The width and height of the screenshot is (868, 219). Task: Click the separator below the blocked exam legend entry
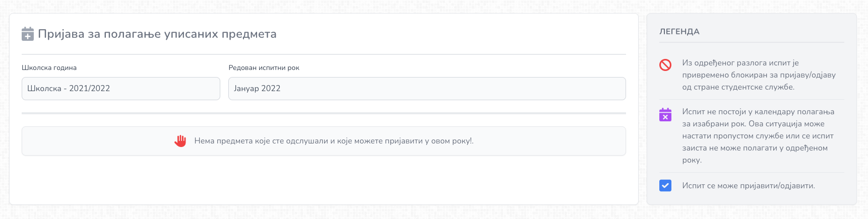pyautogui.click(x=752, y=99)
